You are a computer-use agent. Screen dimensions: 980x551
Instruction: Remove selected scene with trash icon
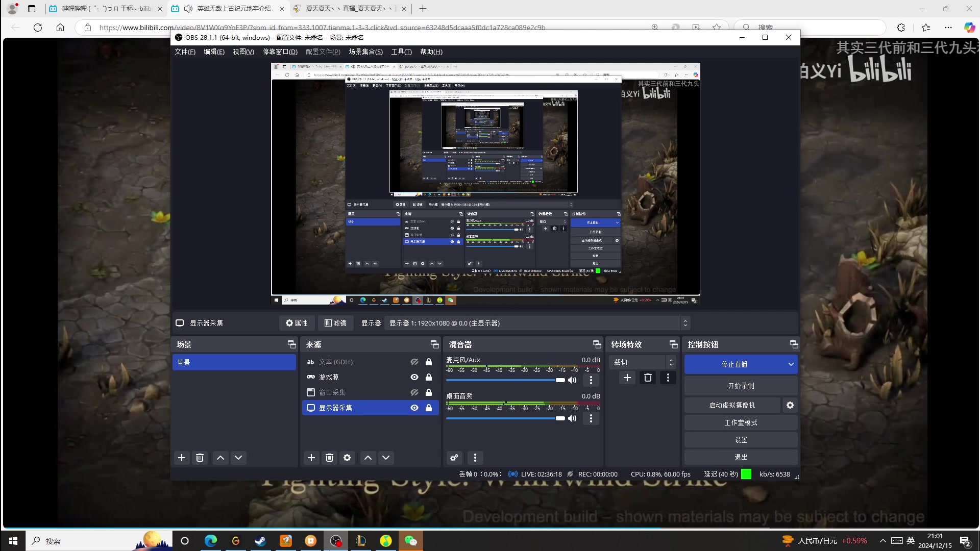point(200,458)
